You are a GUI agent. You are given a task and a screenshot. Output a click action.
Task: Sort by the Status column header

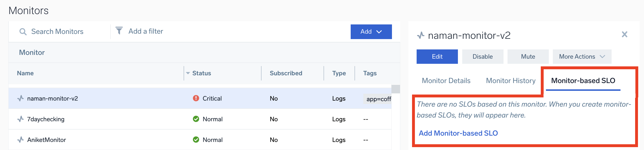click(x=201, y=73)
